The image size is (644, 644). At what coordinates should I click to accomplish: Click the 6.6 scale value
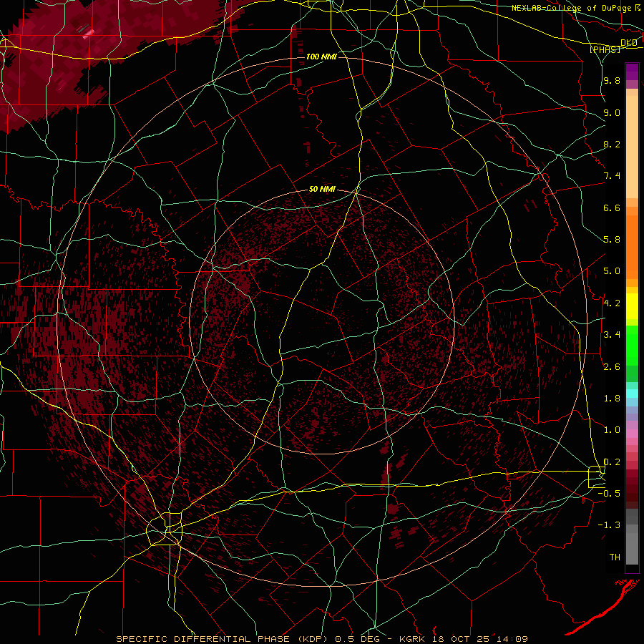coord(612,208)
